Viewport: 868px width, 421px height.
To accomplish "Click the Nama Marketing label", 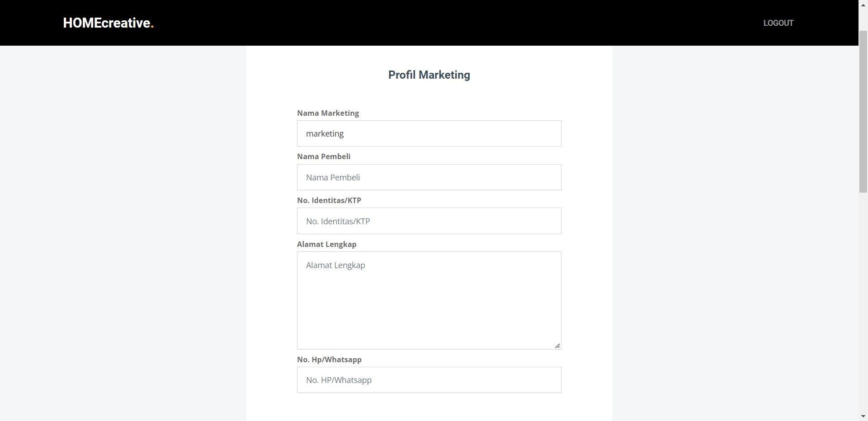I will [x=328, y=113].
